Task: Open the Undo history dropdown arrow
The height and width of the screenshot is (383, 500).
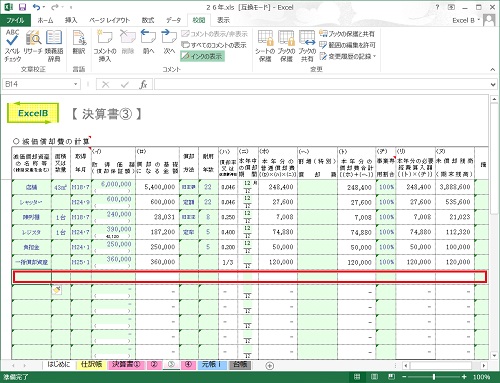Action: 44,7
